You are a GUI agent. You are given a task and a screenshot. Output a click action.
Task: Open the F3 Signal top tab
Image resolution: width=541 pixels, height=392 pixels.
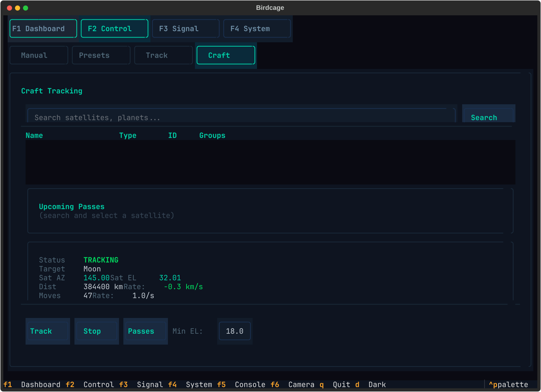pyautogui.click(x=185, y=28)
